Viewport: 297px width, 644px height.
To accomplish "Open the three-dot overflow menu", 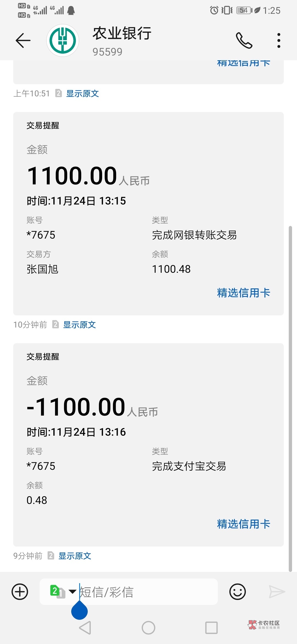I will (279, 40).
